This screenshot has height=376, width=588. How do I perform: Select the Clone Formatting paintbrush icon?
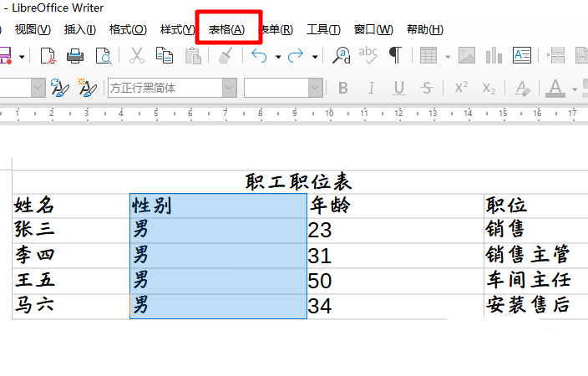pyautogui.click(x=226, y=55)
